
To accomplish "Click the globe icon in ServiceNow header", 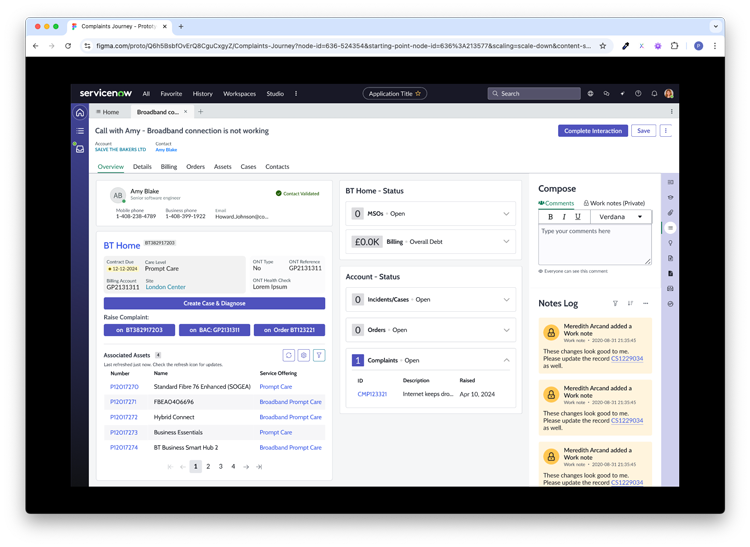I will pos(590,94).
